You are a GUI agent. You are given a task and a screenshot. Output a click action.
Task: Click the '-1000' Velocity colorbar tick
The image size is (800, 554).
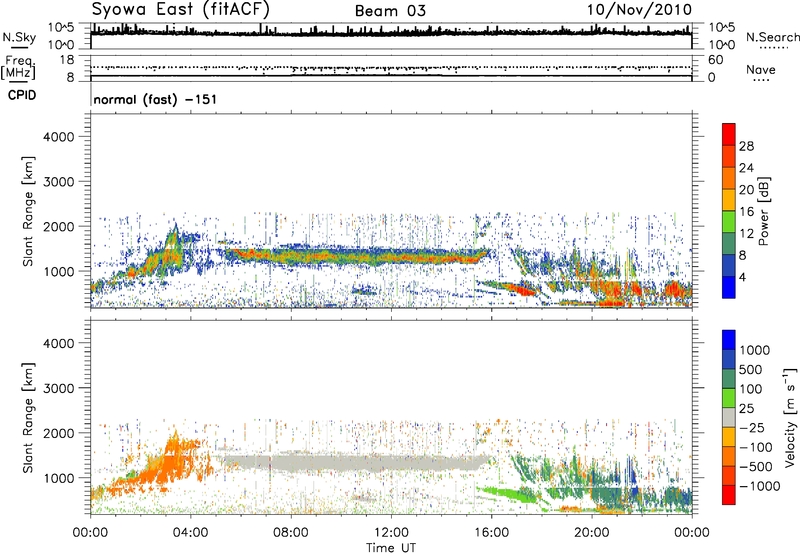759,486
